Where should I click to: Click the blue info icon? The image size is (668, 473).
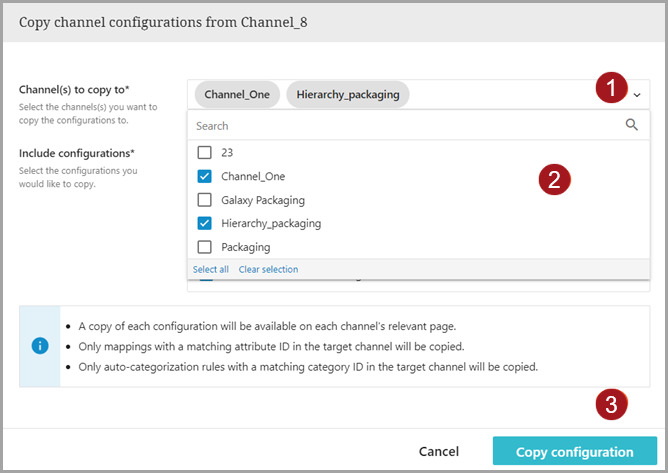[x=39, y=346]
